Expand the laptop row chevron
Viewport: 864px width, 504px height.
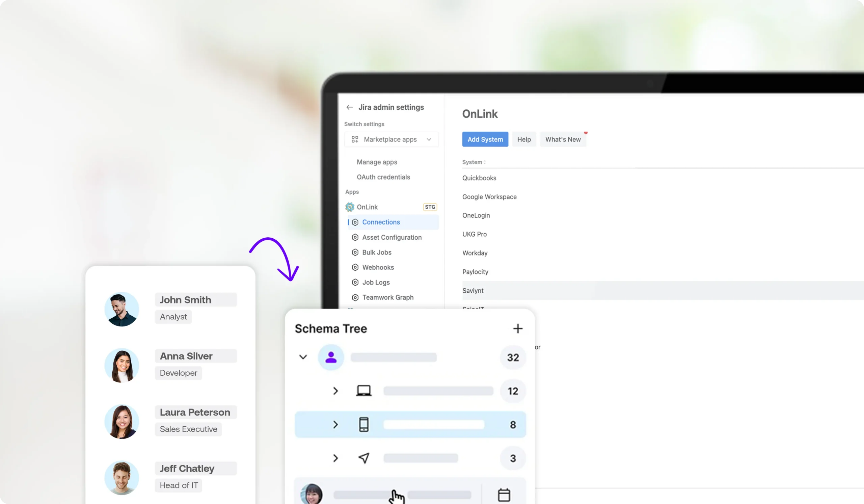[335, 391]
